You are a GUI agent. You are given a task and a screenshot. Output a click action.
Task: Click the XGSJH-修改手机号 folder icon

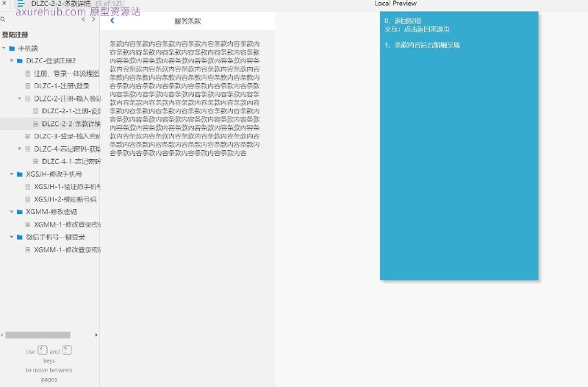20,174
